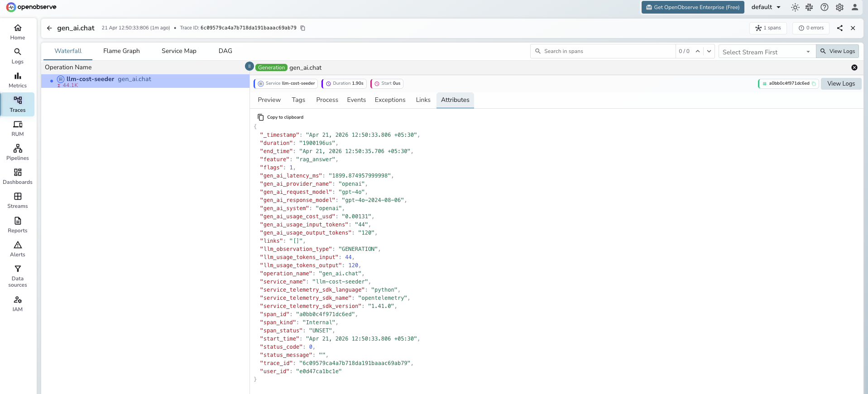Click the "user_id" attribute line
868x394 pixels.
click(301, 371)
